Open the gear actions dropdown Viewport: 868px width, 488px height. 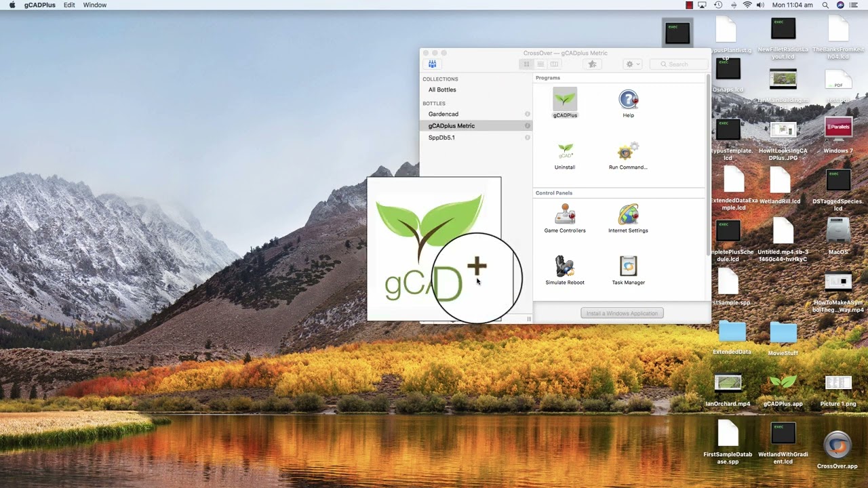click(632, 64)
